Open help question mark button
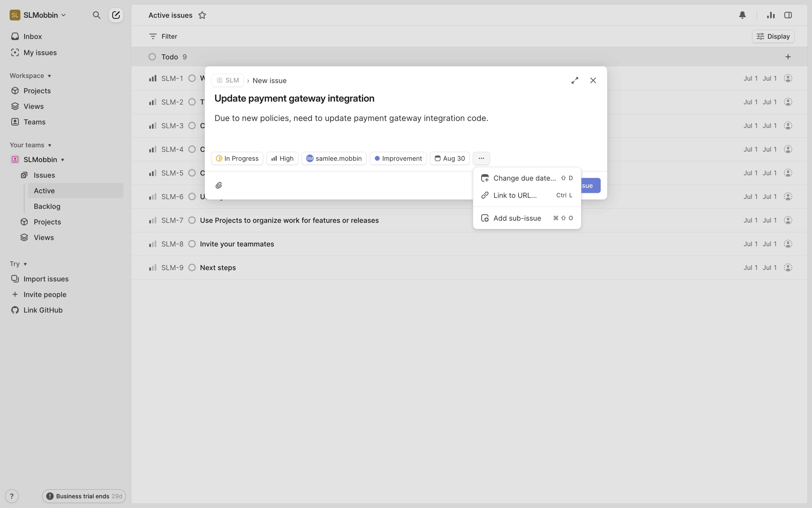Image resolution: width=812 pixels, height=508 pixels. (12, 496)
